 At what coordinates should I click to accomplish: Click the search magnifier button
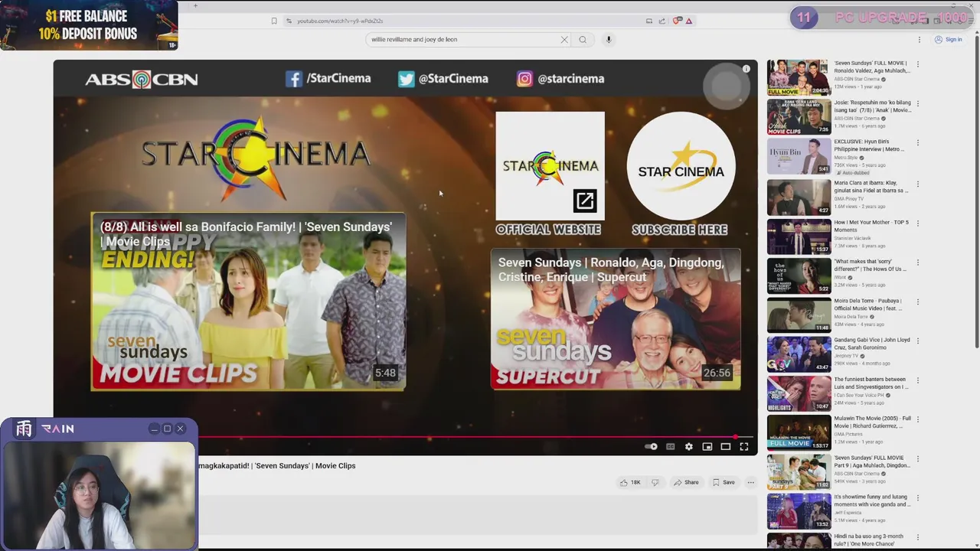(583, 40)
